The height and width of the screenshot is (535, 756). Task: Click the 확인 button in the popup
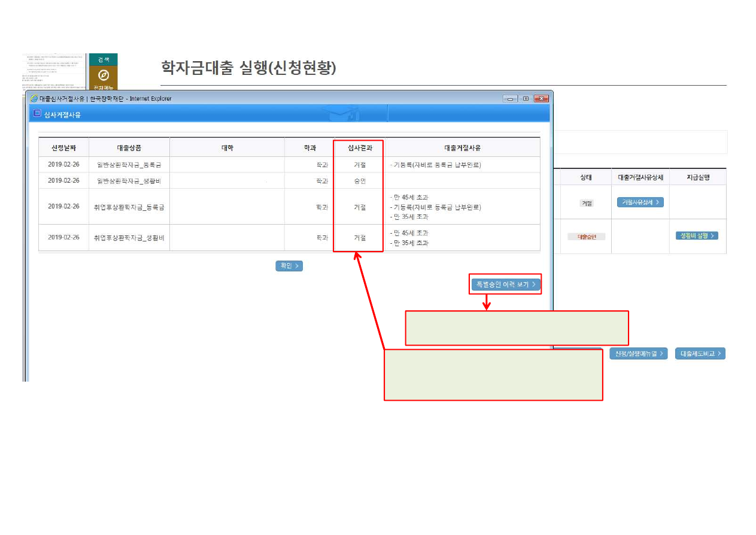pos(289,265)
